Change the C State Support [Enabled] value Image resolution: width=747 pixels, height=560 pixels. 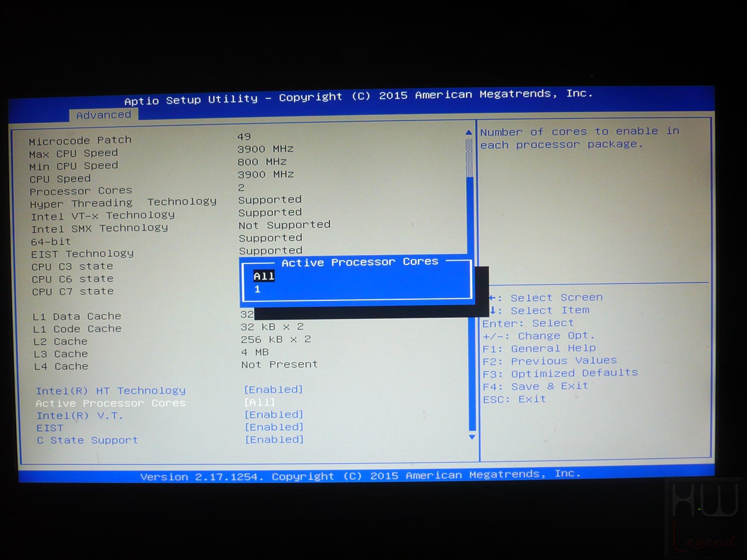point(275,439)
